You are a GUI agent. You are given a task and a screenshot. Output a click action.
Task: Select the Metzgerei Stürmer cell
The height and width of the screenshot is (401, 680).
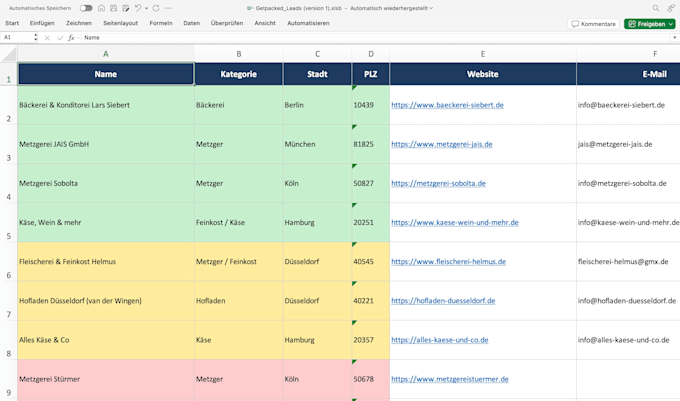pos(106,379)
